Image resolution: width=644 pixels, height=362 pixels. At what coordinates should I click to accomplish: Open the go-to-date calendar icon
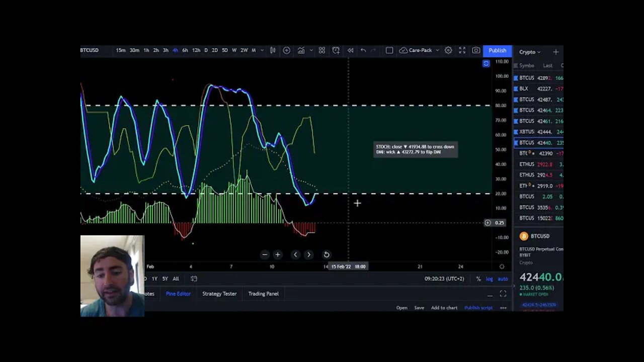coord(194,279)
